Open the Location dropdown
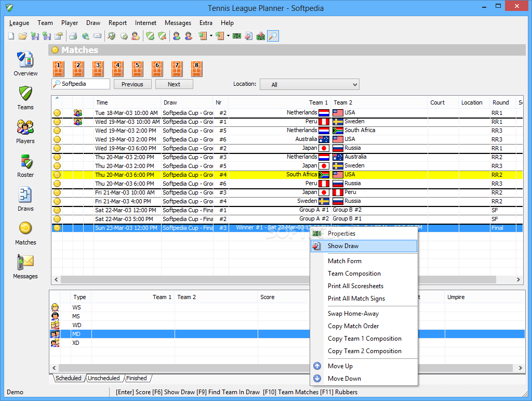Viewport: 532px width, 401px height. 310,85
